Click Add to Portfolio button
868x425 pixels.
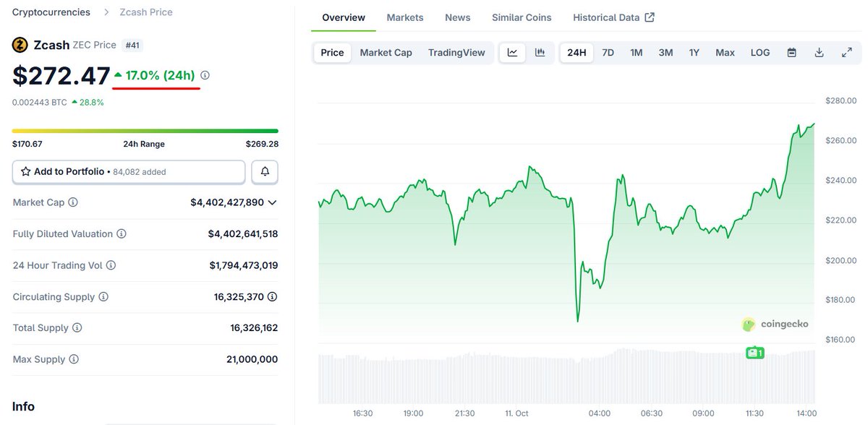tap(129, 172)
